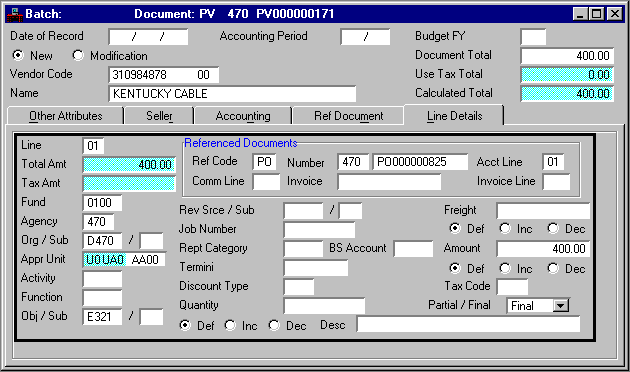The width and height of the screenshot is (630, 372).
Task: Select the Modification radio button
Action: pos(78,55)
